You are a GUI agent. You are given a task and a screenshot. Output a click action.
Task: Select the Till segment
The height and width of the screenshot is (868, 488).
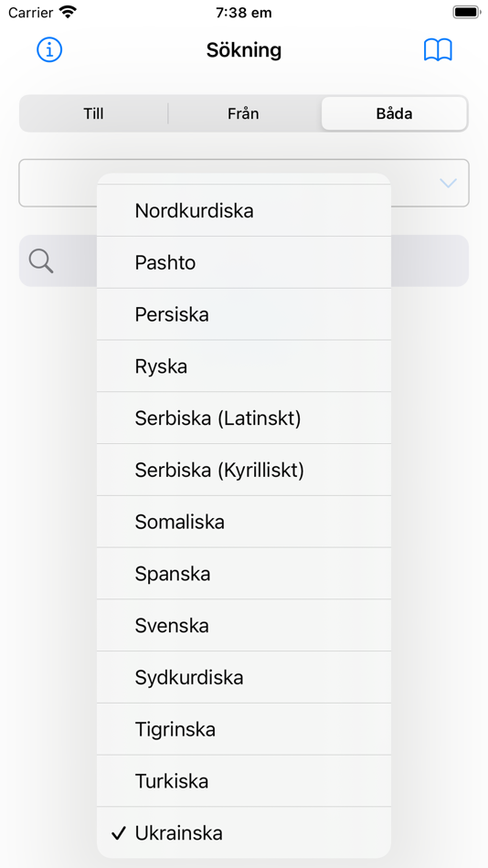93,113
